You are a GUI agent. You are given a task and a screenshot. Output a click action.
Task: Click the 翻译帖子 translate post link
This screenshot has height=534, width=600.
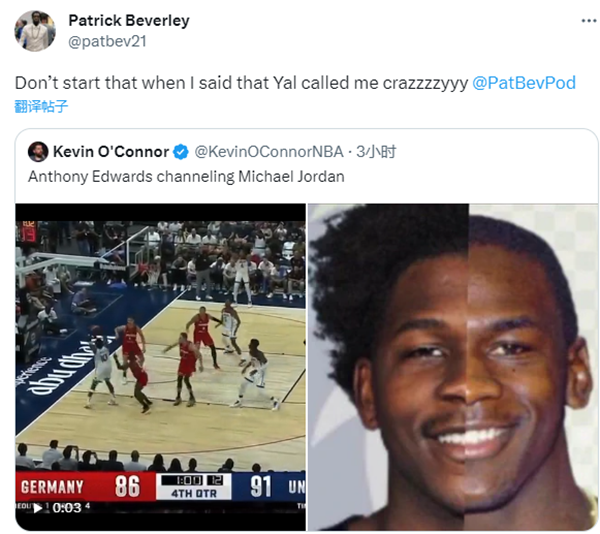pyautogui.click(x=41, y=106)
